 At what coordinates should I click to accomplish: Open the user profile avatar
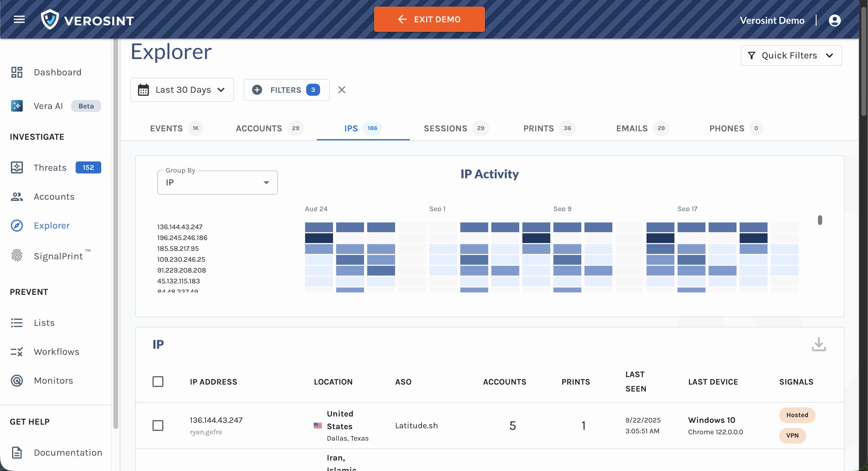(834, 20)
